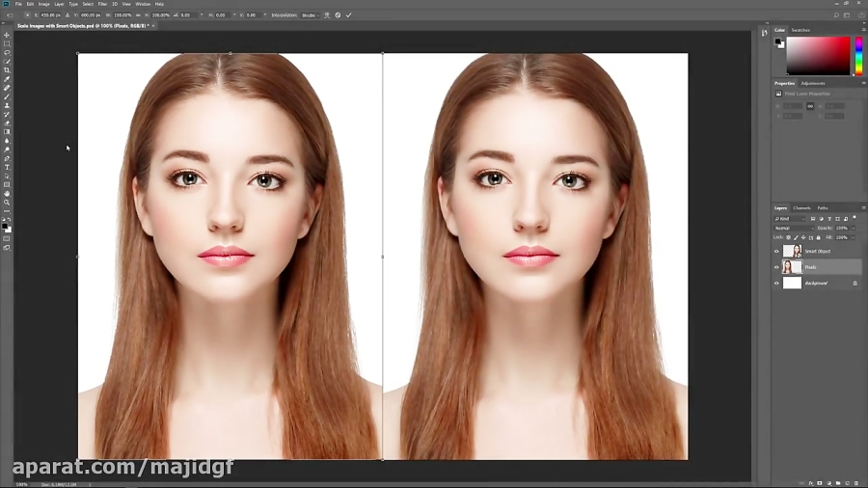Click the lock icon on Background layer
Viewport: 868px width, 488px height.
[854, 283]
